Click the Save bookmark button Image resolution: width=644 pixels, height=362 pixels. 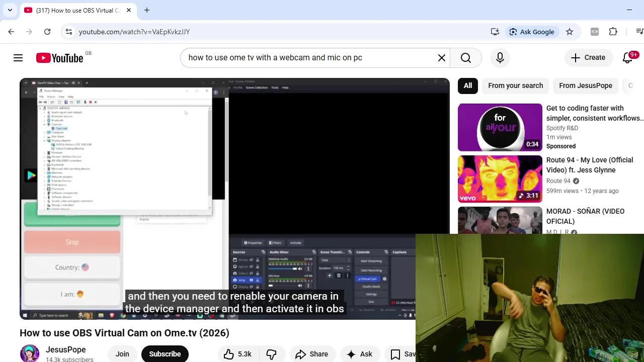point(403,354)
